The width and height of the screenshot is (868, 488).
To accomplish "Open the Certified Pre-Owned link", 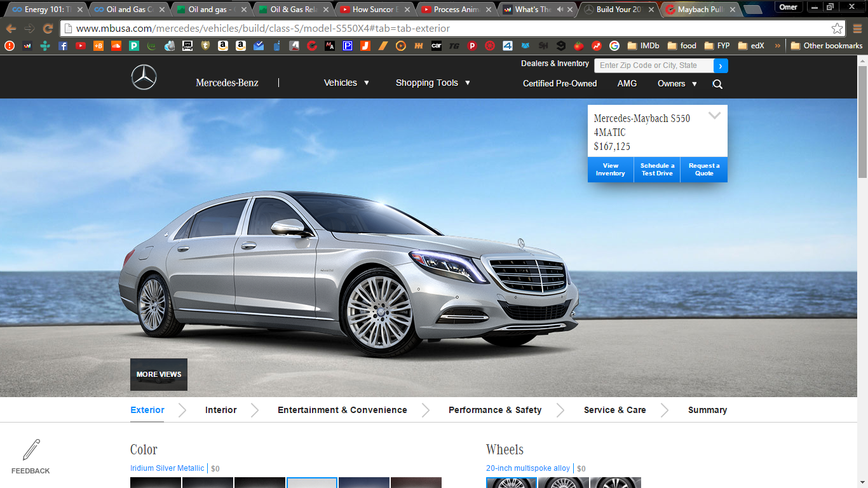I will 560,84.
